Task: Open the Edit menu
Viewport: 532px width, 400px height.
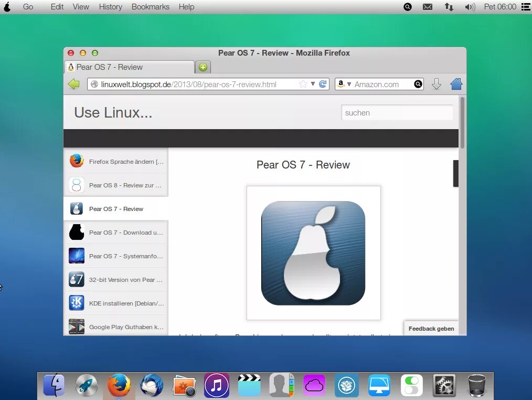Action: click(57, 7)
